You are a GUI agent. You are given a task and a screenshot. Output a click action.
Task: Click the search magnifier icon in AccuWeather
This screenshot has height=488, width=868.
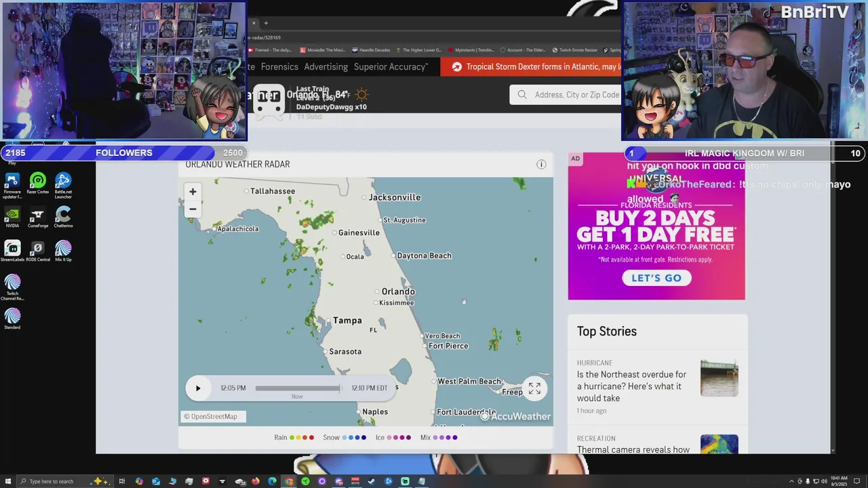(x=522, y=95)
